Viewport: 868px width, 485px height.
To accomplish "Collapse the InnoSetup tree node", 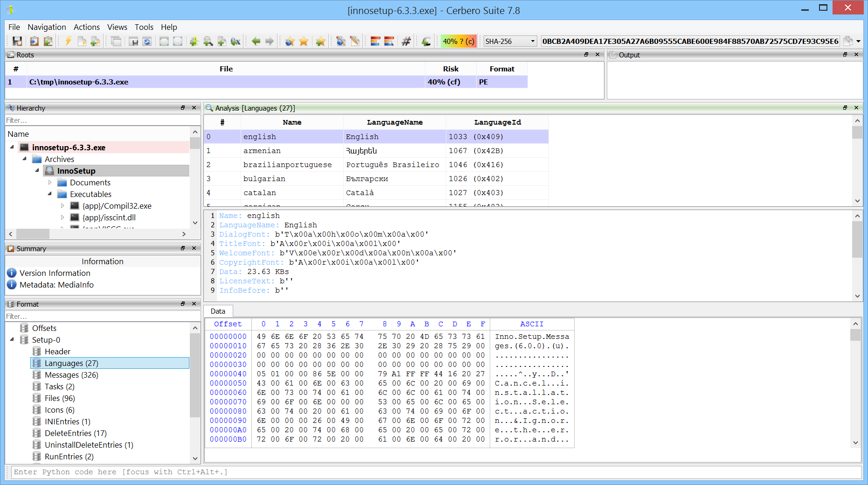I will (37, 170).
